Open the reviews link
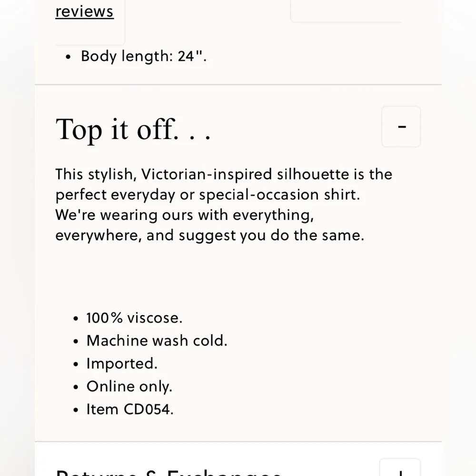Viewport: 476px width, 476px height. click(x=84, y=11)
